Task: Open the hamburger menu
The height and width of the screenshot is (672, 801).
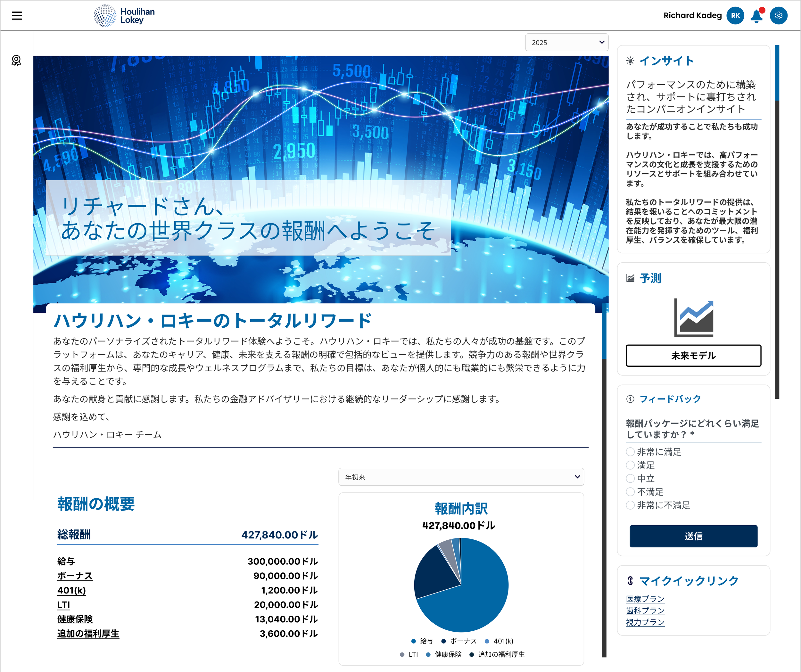Action: point(17,16)
